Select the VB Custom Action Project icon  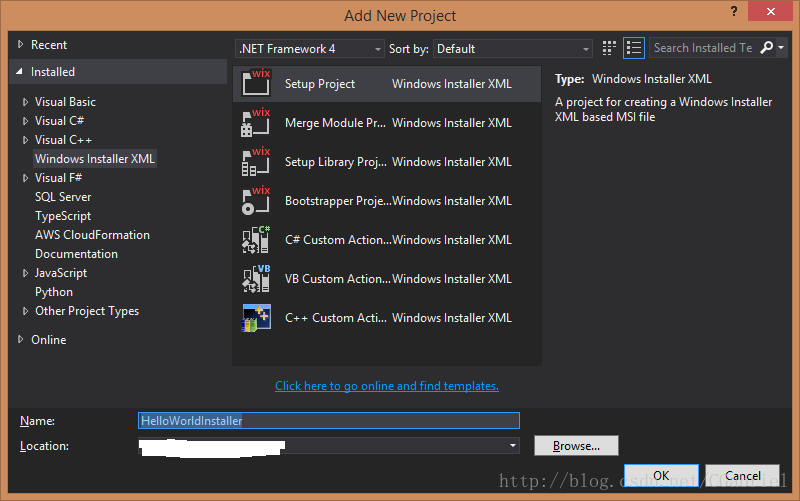[256, 279]
